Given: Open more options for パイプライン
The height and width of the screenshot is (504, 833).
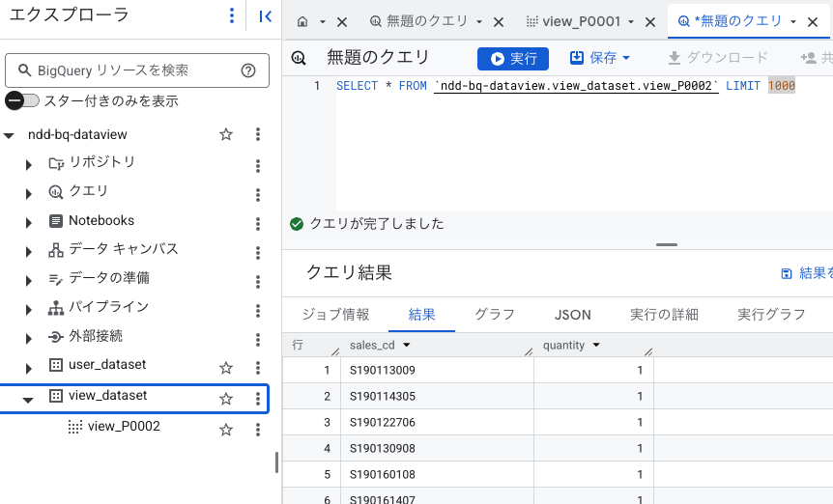Looking at the screenshot, I should [258, 310].
